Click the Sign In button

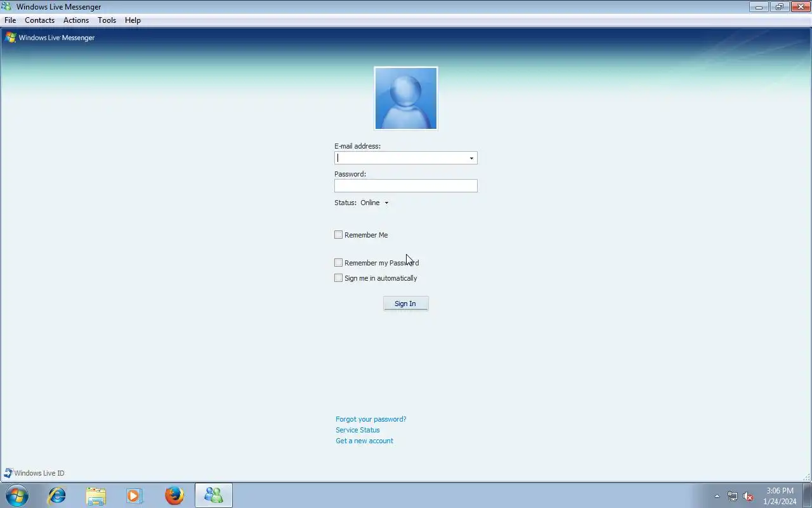point(406,304)
